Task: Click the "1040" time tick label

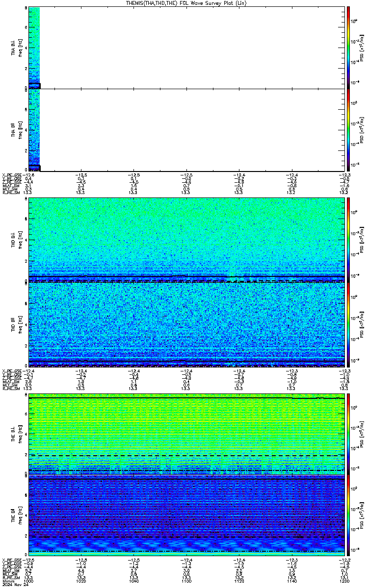Action: tap(133, 581)
